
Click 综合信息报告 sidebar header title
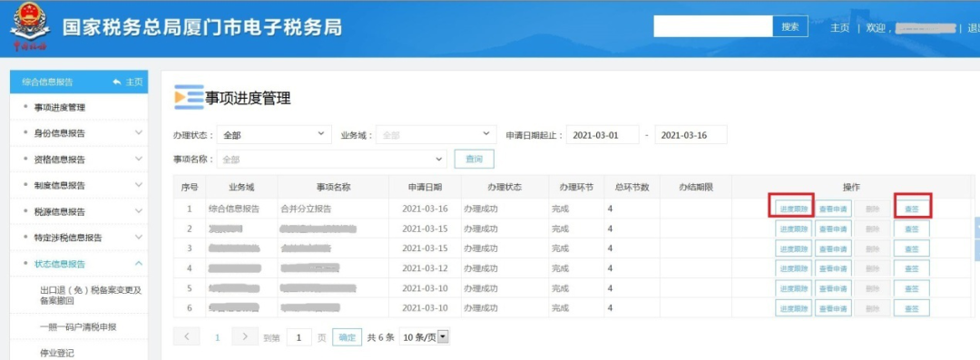(x=47, y=82)
